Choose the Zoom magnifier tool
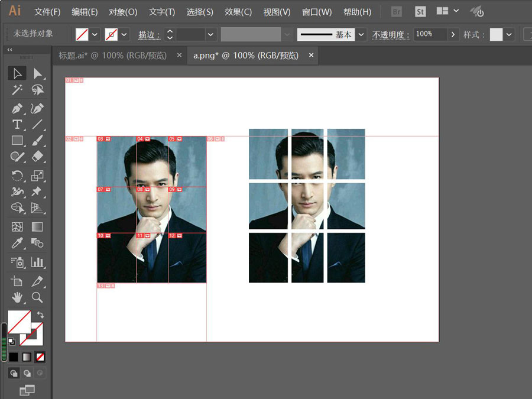532x399 pixels. pos(37,297)
